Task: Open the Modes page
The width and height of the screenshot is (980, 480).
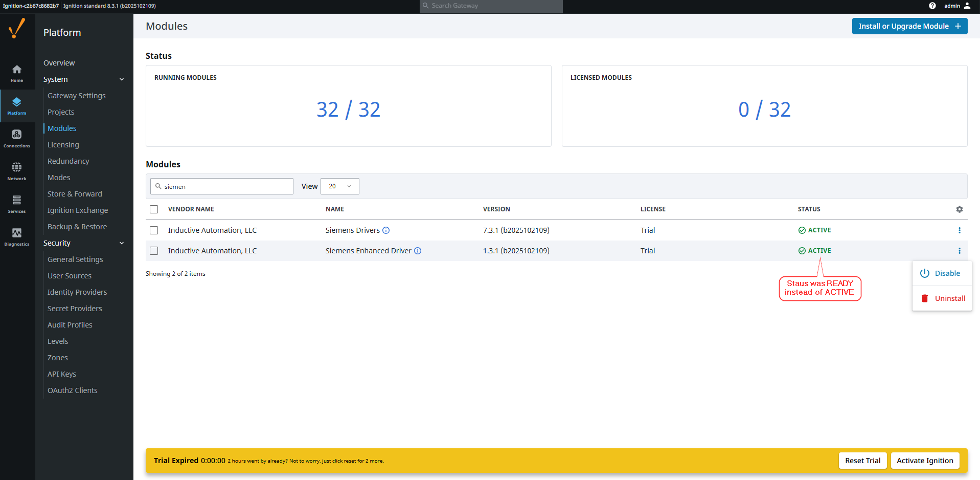Action: [59, 178]
